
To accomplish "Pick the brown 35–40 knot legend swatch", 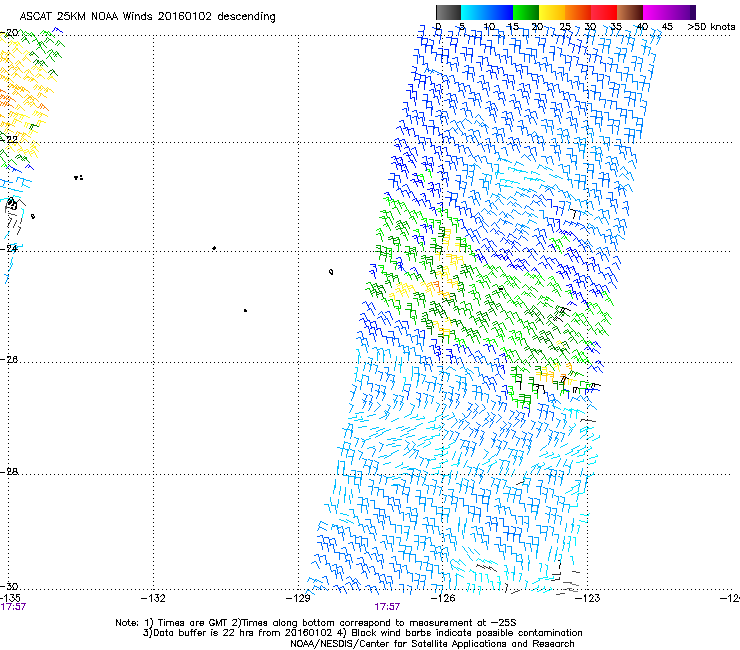I will pos(630,12).
